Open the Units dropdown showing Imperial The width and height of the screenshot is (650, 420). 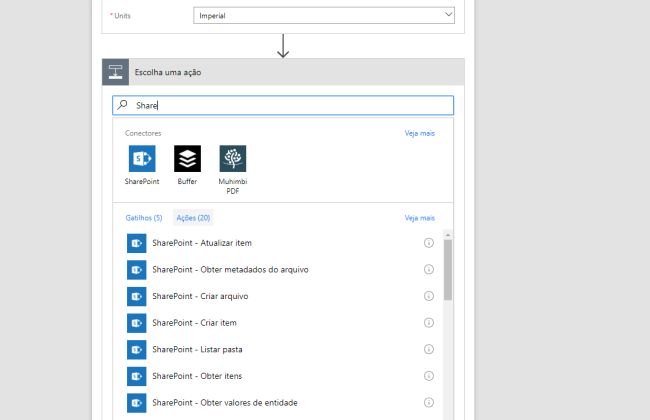(324, 15)
